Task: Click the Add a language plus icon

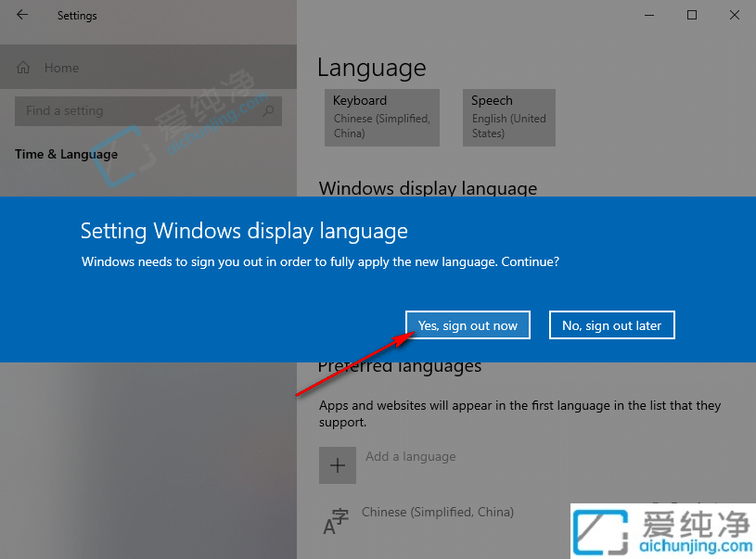Action: [x=337, y=464]
